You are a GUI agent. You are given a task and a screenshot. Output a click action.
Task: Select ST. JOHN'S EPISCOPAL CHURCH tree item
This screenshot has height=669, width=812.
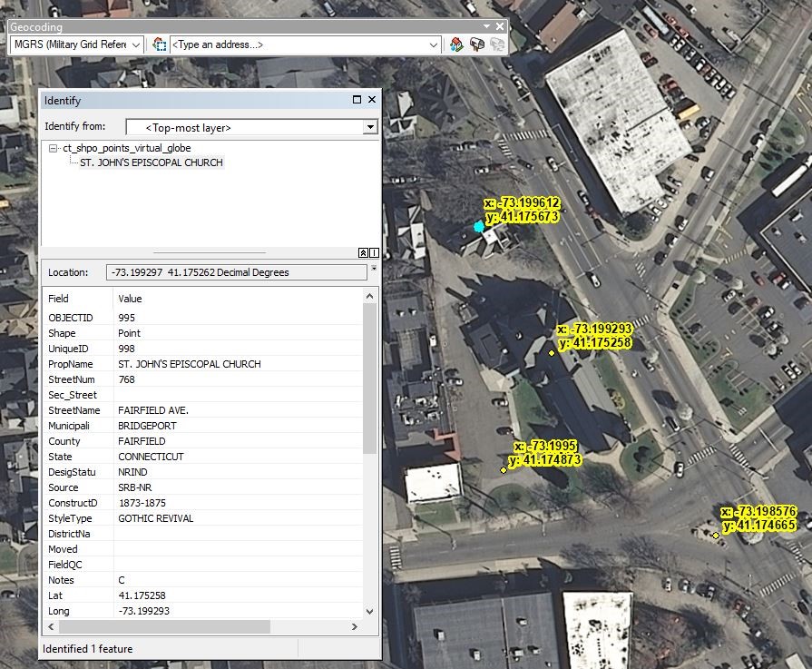coord(151,162)
